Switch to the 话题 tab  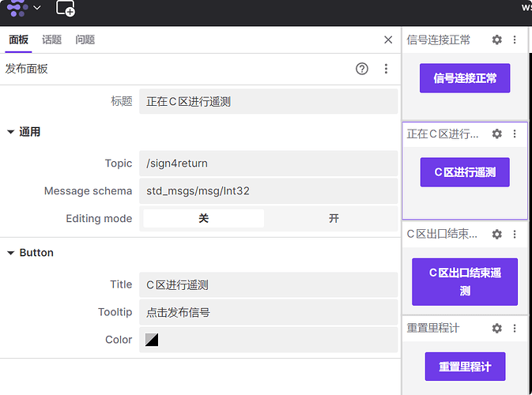click(x=51, y=39)
